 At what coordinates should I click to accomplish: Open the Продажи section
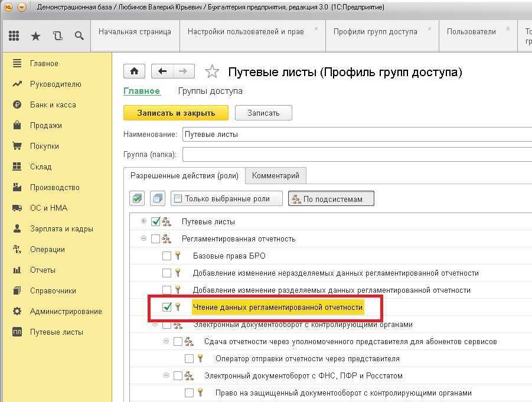click(x=46, y=126)
